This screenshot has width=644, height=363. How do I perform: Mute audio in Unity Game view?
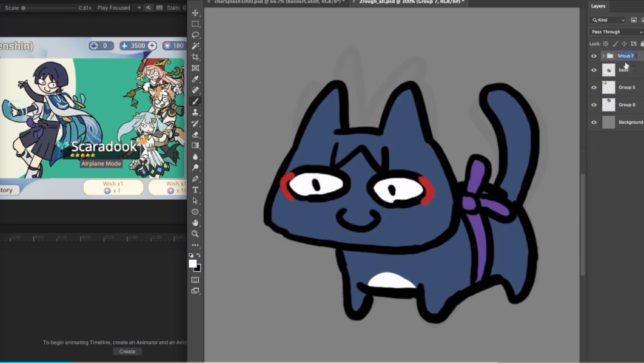click(x=149, y=7)
